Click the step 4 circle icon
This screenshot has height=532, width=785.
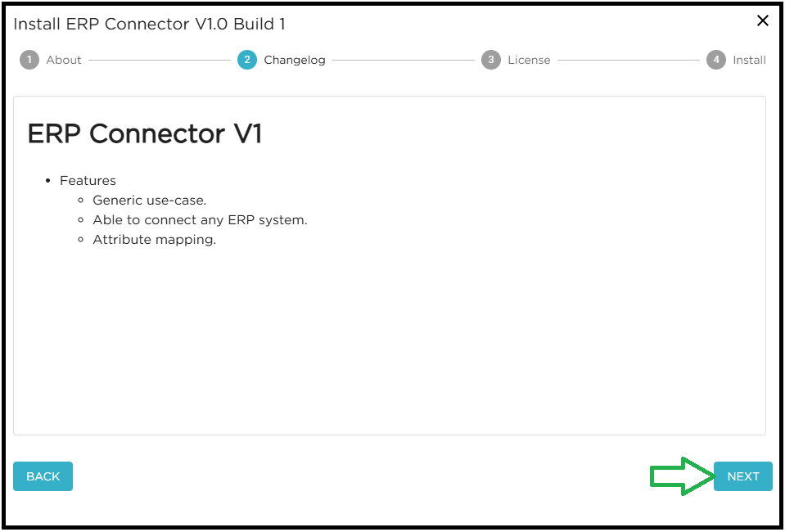(716, 60)
